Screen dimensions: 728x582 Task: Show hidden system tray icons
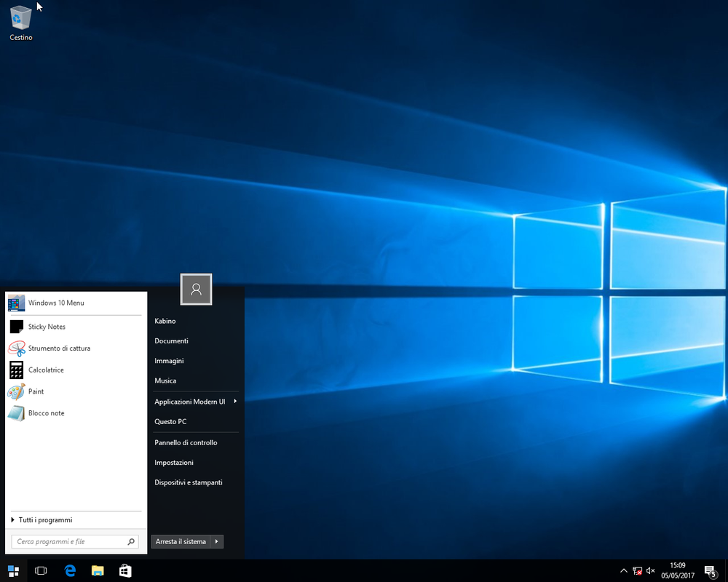[x=624, y=571]
